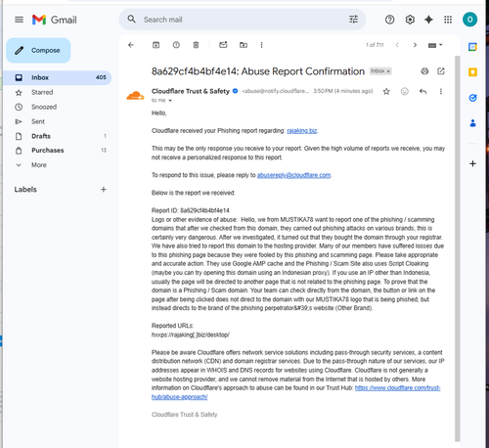489x448 pixels.
Task: Open email in new window
Action: (441, 71)
